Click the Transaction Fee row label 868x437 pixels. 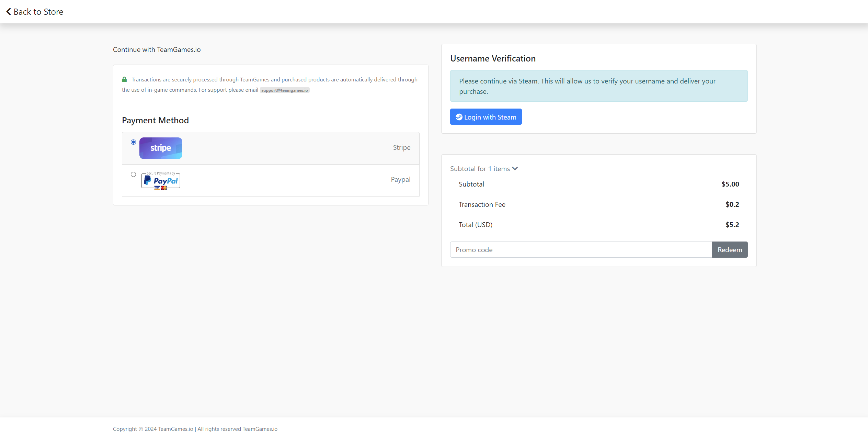(x=482, y=204)
